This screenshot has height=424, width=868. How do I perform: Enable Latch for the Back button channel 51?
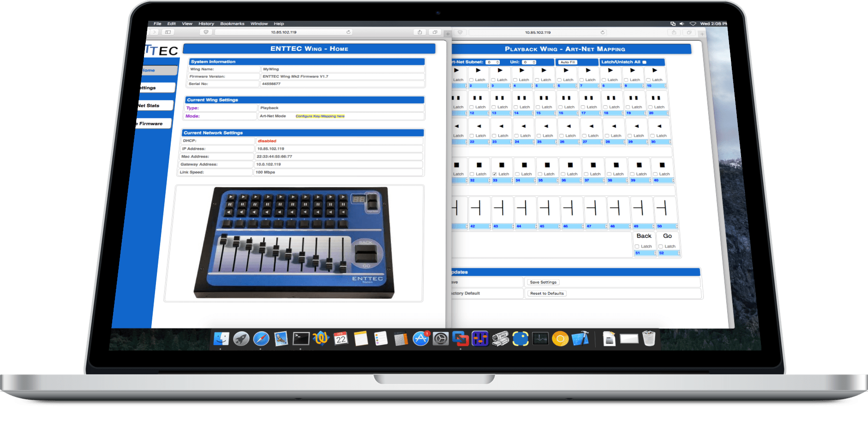(x=637, y=247)
